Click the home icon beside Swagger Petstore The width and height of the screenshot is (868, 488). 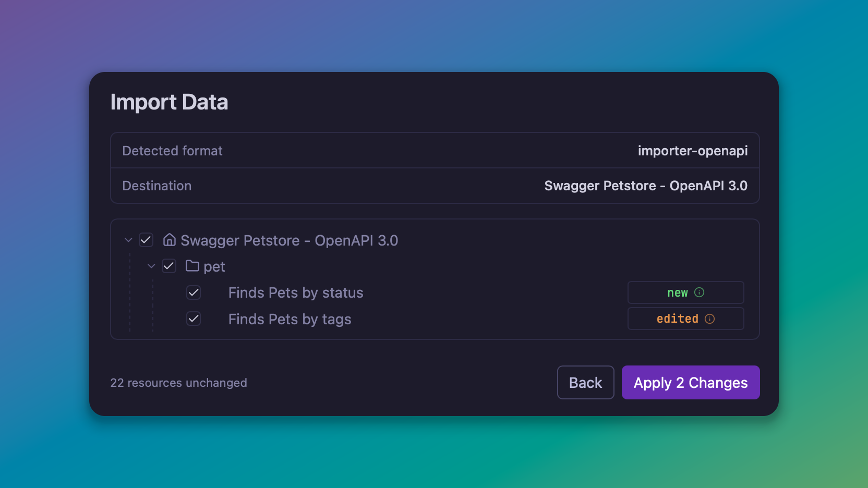(170, 240)
